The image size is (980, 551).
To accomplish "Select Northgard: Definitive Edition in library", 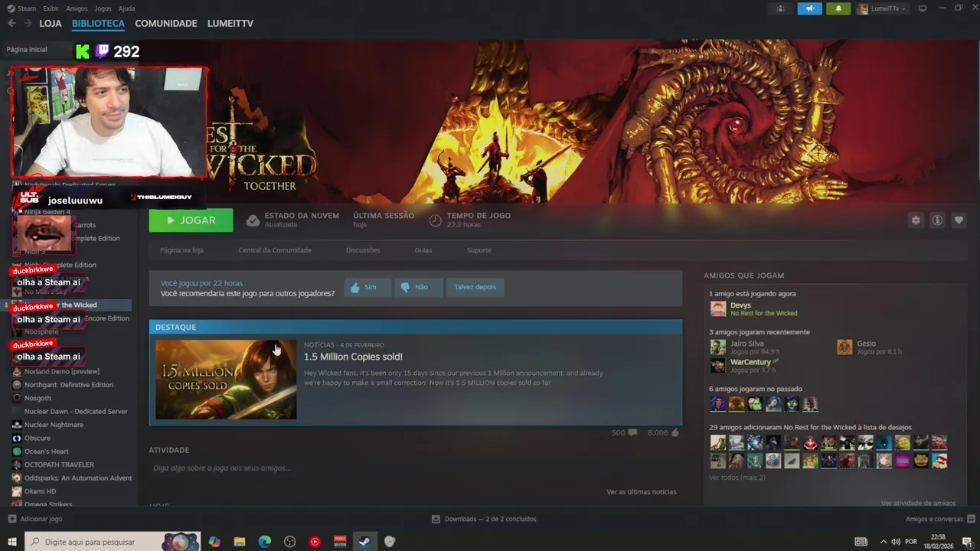I will pos(69,385).
